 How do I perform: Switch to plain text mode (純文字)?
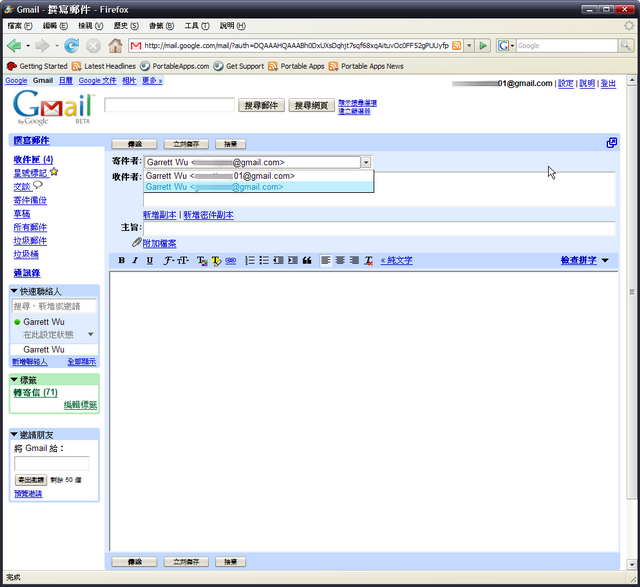click(396, 260)
